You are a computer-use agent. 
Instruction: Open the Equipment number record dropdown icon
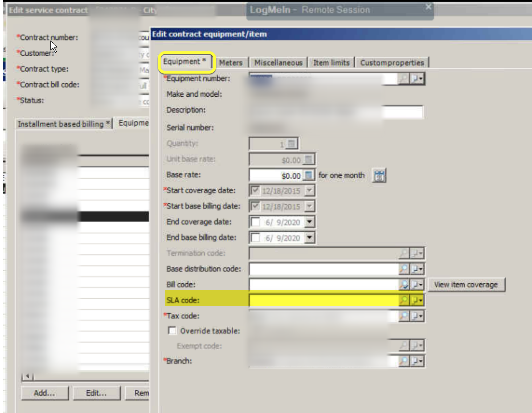coord(417,79)
